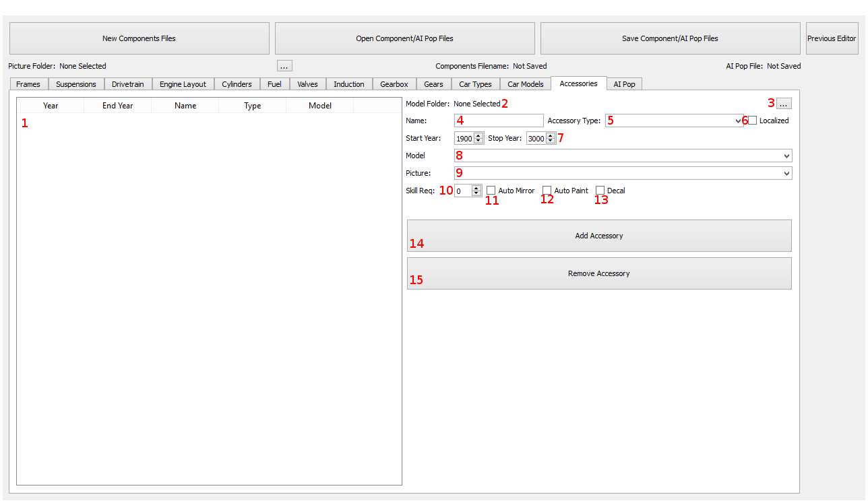
Task: Increase the Start Year spinner value
Action: pyautogui.click(x=478, y=135)
